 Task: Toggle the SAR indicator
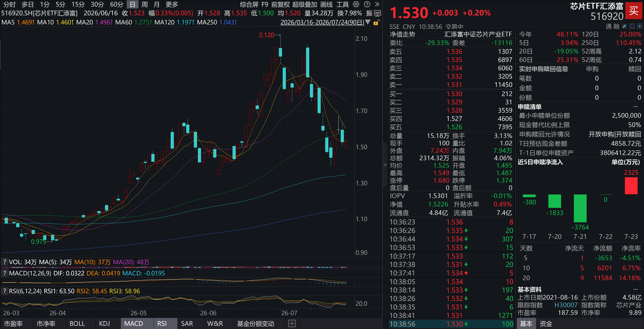coord(187,323)
